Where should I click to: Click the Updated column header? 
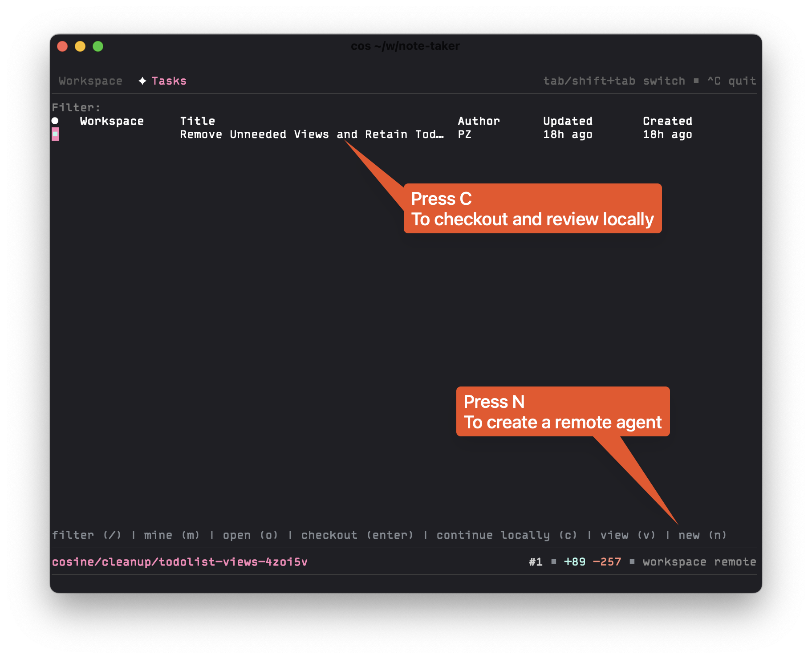568,121
